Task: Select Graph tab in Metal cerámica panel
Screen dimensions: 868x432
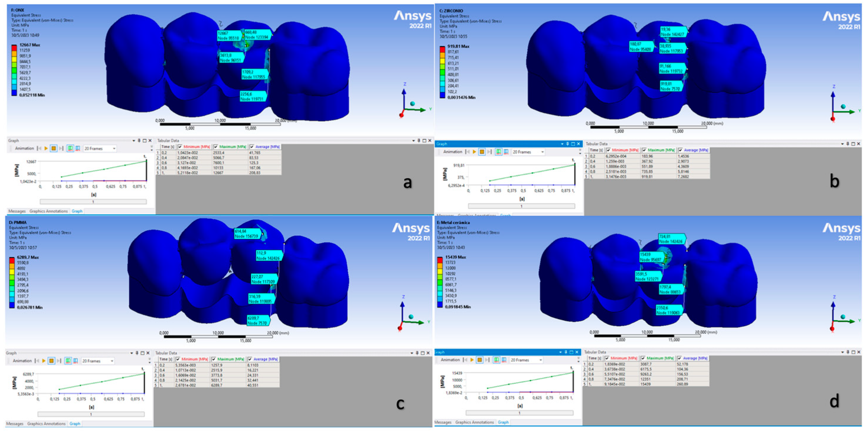Action: 503,422
